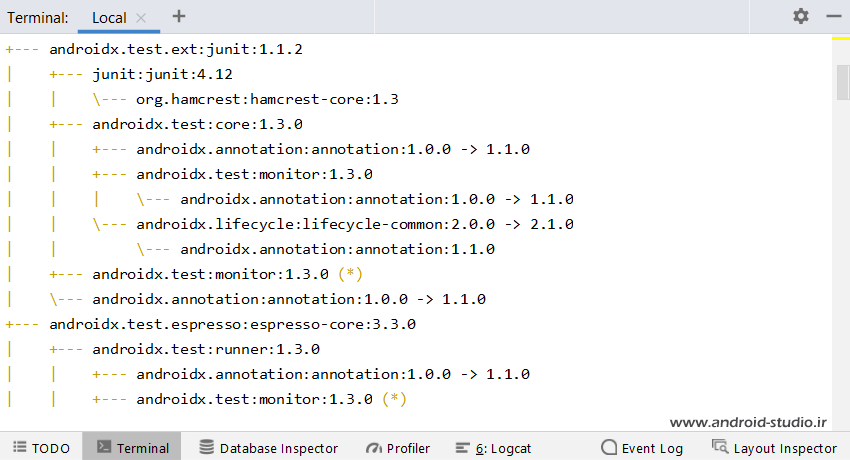
Task: Click the lifecycle-common:2.0.0 -> 2.1.0 line
Action: [x=355, y=224]
